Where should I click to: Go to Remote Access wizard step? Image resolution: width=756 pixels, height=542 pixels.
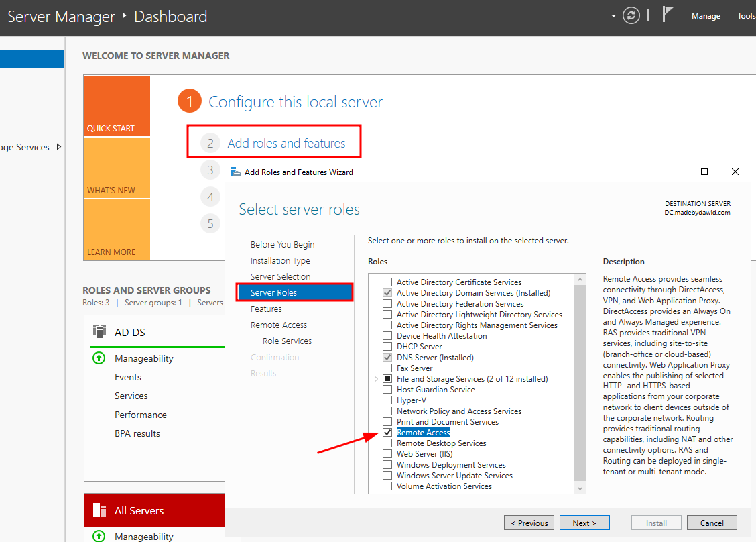(x=279, y=325)
